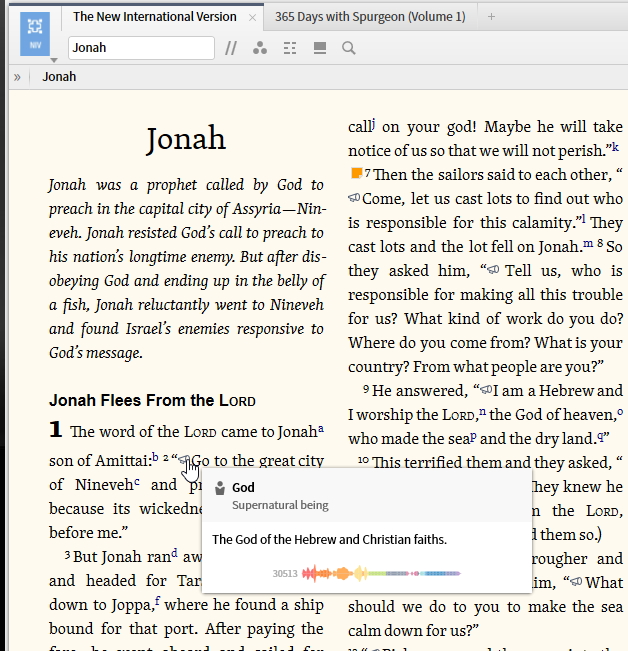Click footnote p after the sea
The height and width of the screenshot is (651, 628).
coord(473,436)
